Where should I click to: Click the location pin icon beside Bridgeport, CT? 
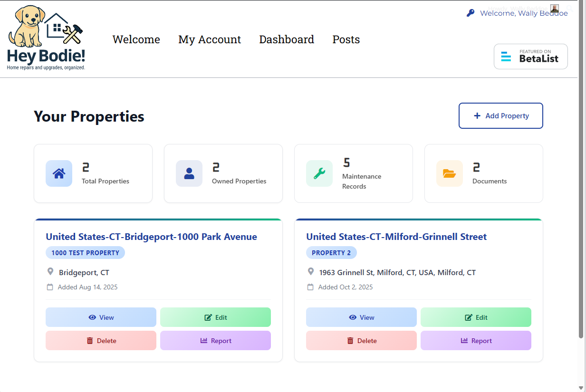(x=50, y=272)
